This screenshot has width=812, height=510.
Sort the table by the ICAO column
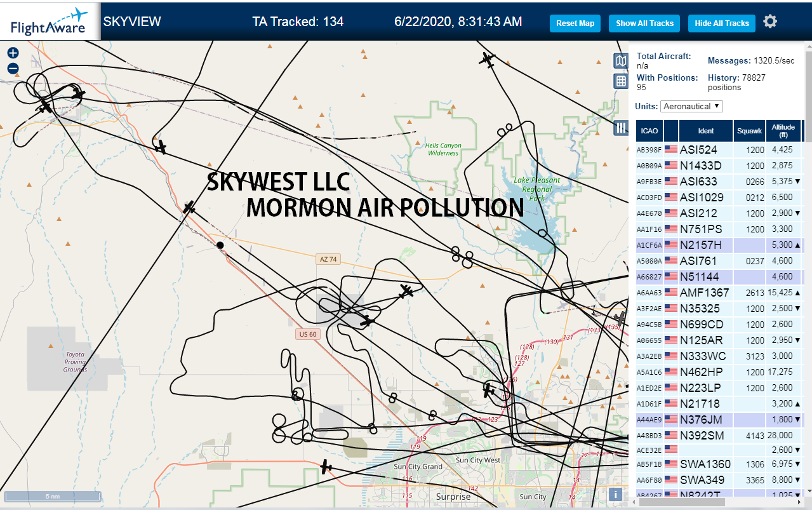point(649,131)
